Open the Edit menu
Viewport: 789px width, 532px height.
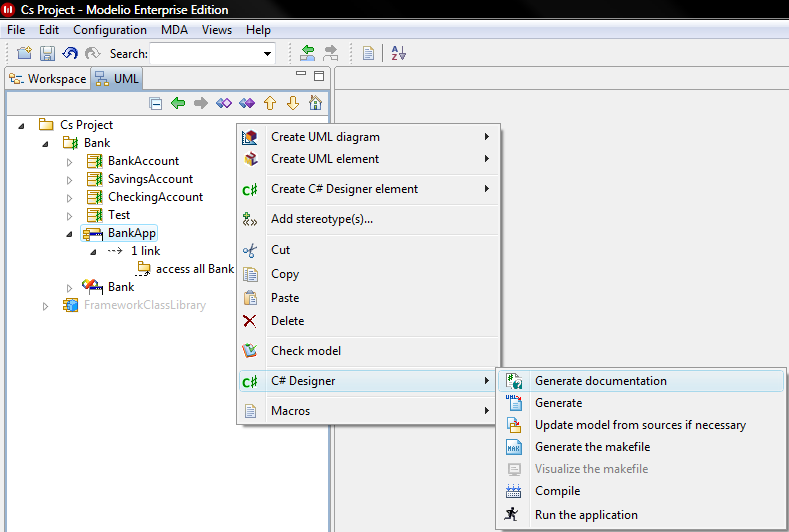point(49,30)
